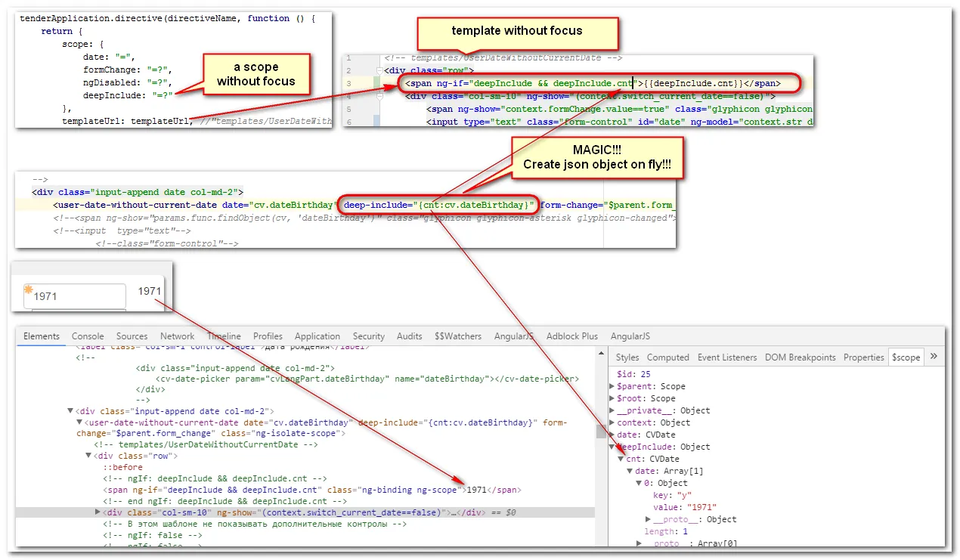The width and height of the screenshot is (960, 560).
Task: Open the Network panel tab
Action: pos(177,336)
